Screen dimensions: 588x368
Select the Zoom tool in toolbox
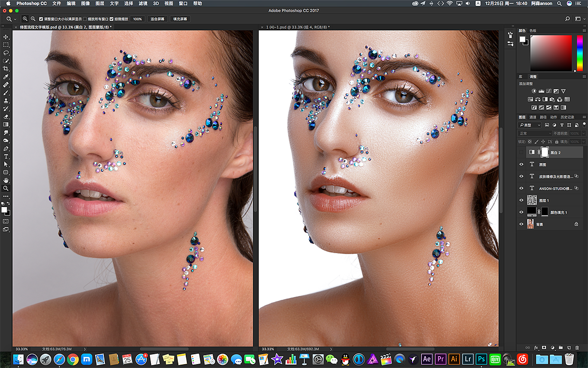(6, 188)
